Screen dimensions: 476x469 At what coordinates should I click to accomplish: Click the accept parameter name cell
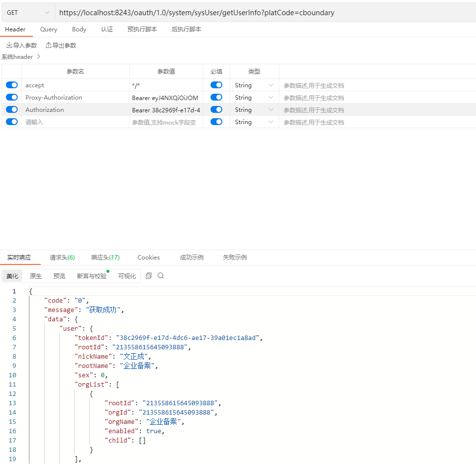[x=75, y=85]
